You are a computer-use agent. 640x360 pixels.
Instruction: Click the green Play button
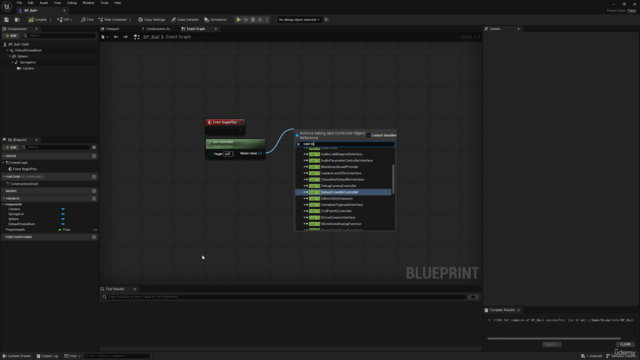coord(239,20)
